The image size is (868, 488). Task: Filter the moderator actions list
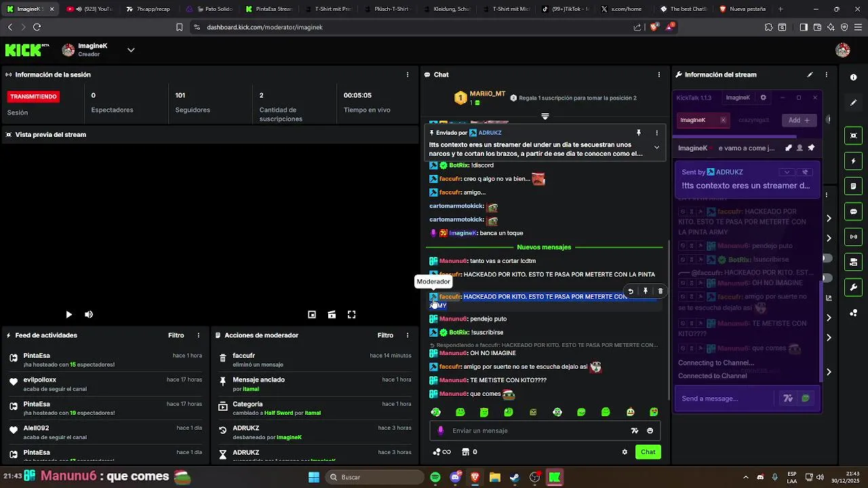[x=385, y=335]
